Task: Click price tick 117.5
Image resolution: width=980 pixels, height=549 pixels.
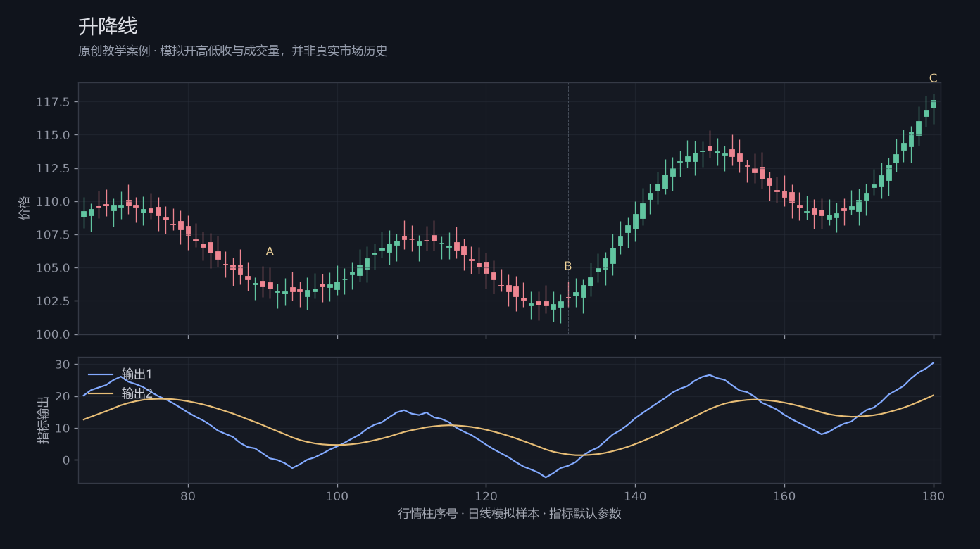Action: (x=54, y=102)
